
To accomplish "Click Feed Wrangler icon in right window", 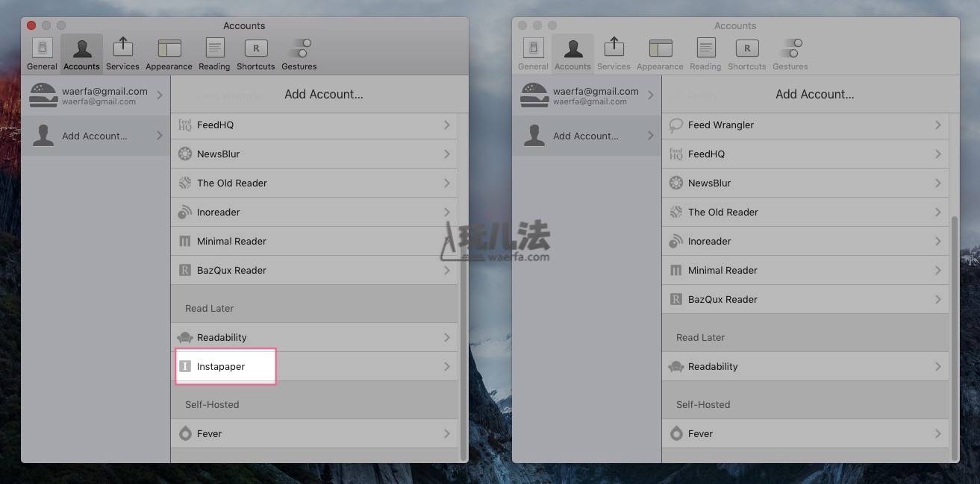I will (x=676, y=125).
